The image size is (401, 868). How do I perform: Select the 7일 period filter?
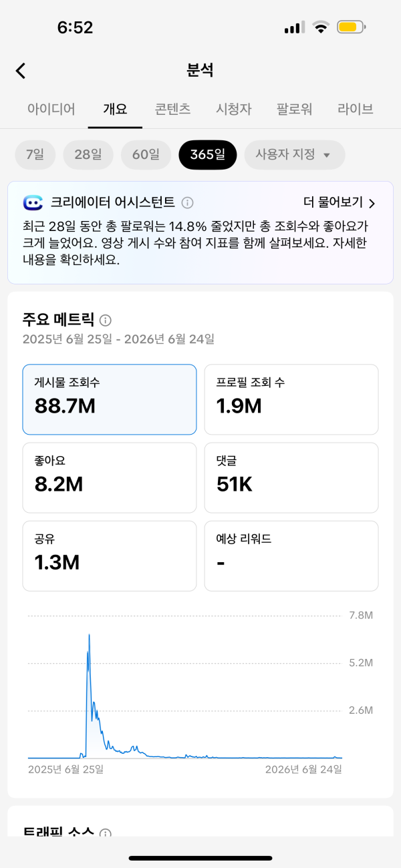[35, 155]
